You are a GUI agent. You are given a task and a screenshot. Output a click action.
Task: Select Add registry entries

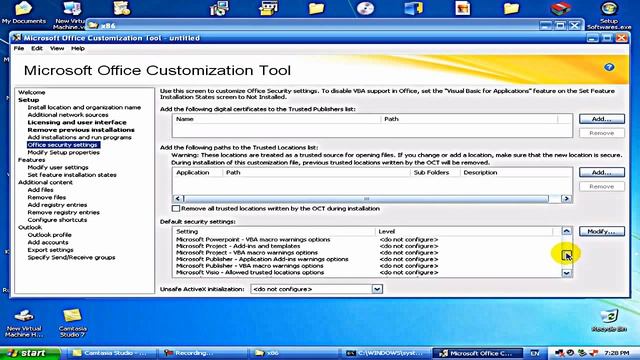pyautogui.click(x=57, y=205)
